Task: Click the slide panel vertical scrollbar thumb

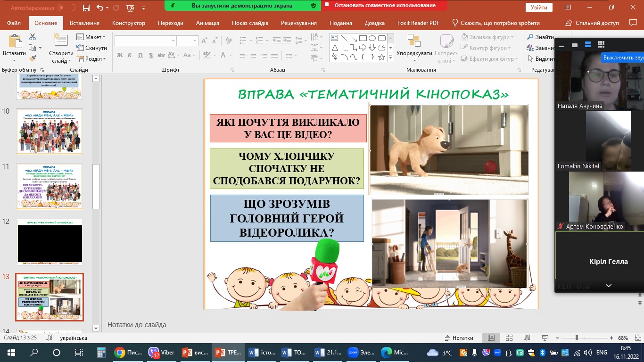Action: pyautogui.click(x=96, y=186)
